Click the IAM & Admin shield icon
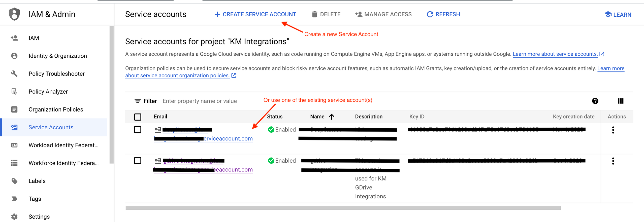The height and width of the screenshot is (222, 644). (14, 14)
